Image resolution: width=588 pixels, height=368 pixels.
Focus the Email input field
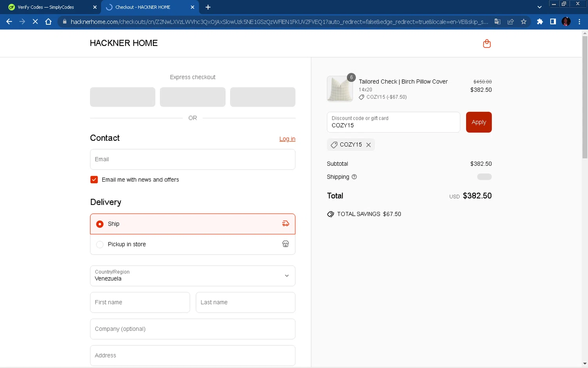pos(192,159)
